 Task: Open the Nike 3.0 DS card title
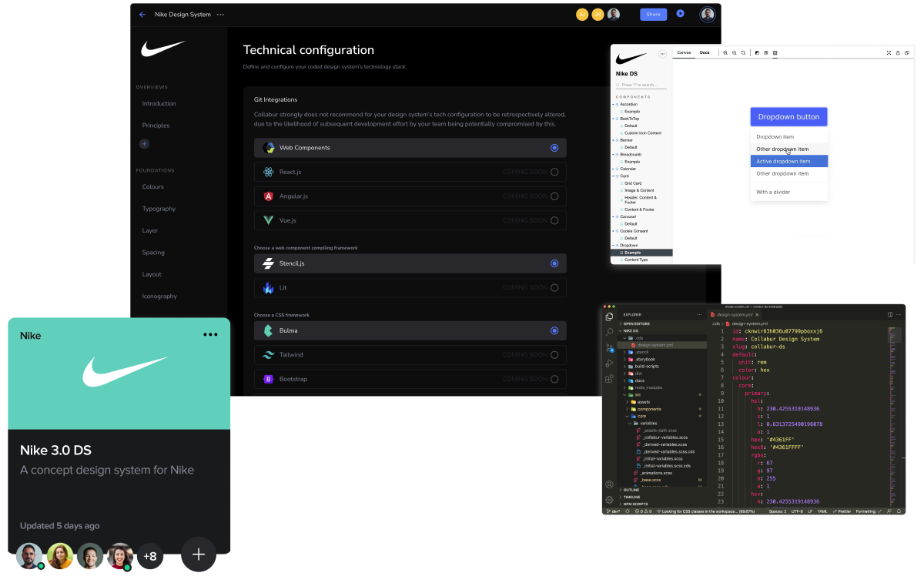55,451
